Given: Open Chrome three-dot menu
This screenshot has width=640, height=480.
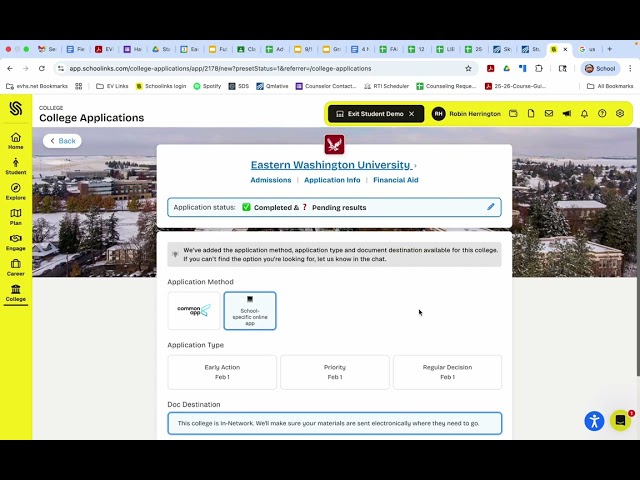Looking at the screenshot, I should tap(630, 69).
